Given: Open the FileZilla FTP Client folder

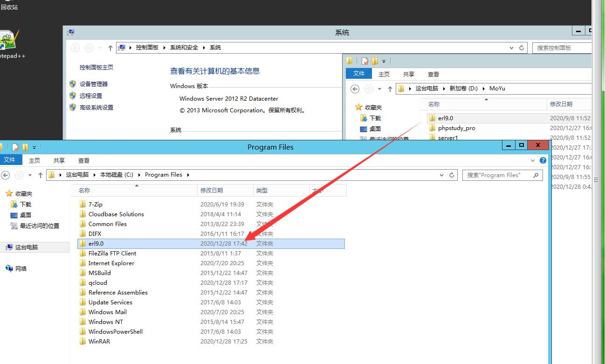Looking at the screenshot, I should (112, 253).
